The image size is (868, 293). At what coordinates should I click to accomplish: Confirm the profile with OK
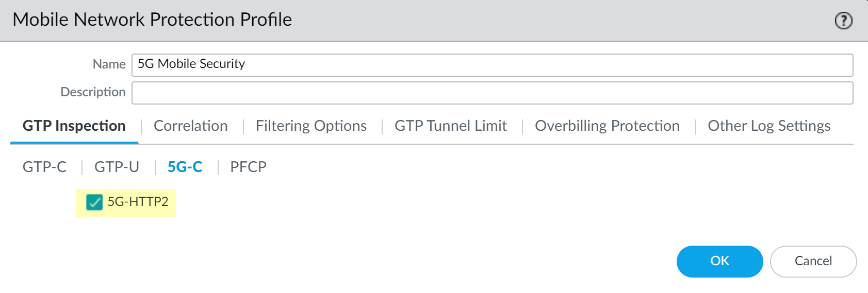point(719,261)
